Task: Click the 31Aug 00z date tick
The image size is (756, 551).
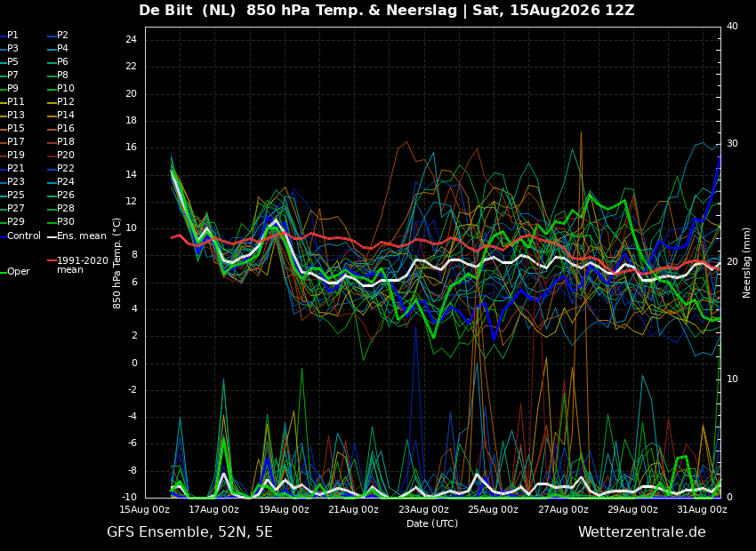Action: click(702, 509)
